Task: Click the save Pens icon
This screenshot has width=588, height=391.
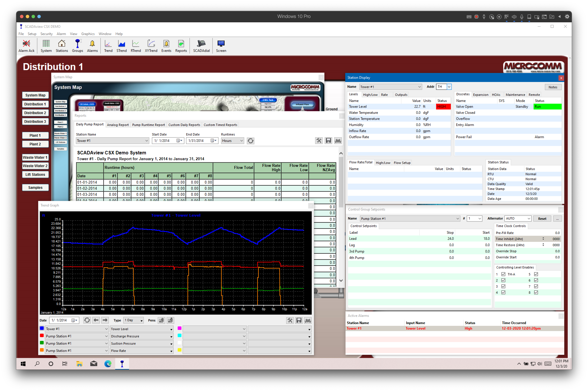Action: coord(170,320)
